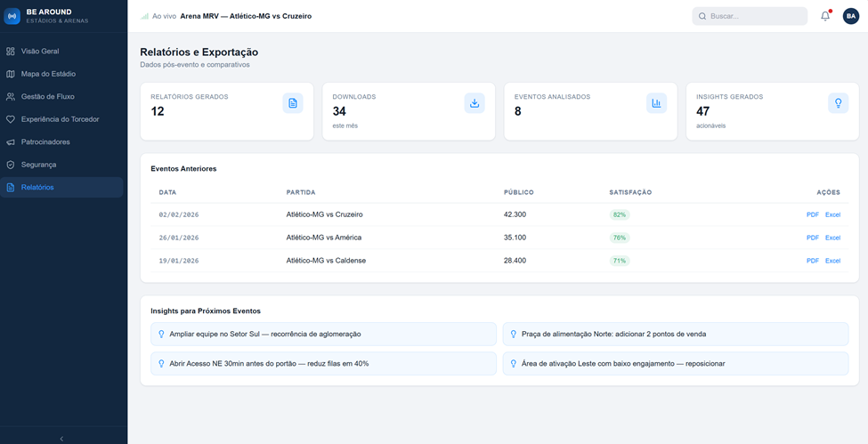The width and height of the screenshot is (868, 444).
Task: Click the date 26/01/2026
Action: tap(179, 238)
